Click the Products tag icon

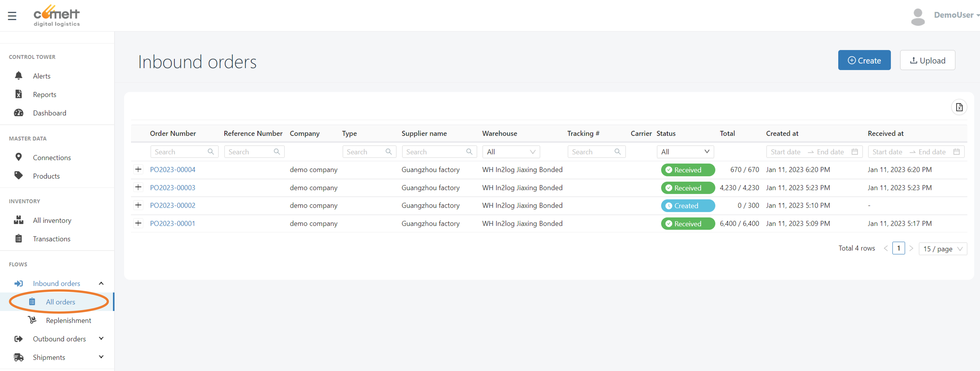point(18,175)
